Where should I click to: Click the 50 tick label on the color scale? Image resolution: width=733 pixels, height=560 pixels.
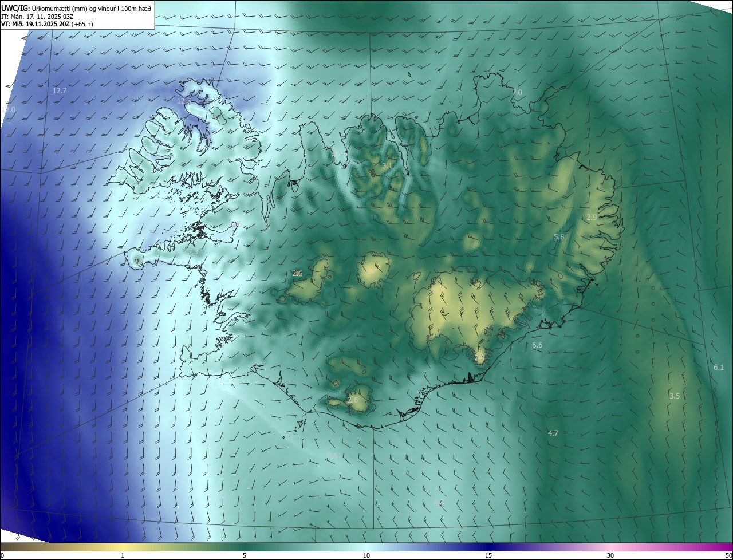click(728, 555)
